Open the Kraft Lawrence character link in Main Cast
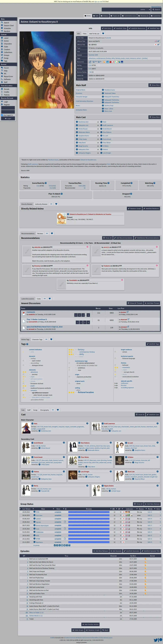 coord(108,125)
